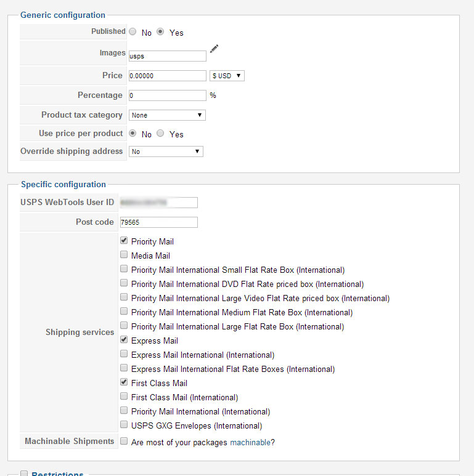This screenshot has width=474, height=476.
Task: Open the Product tax category dropdown
Action: (167, 115)
